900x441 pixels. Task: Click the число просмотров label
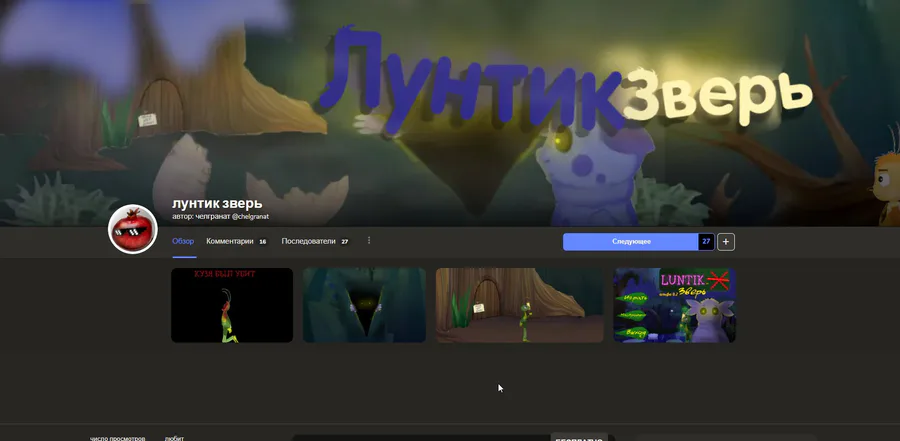coord(118,439)
